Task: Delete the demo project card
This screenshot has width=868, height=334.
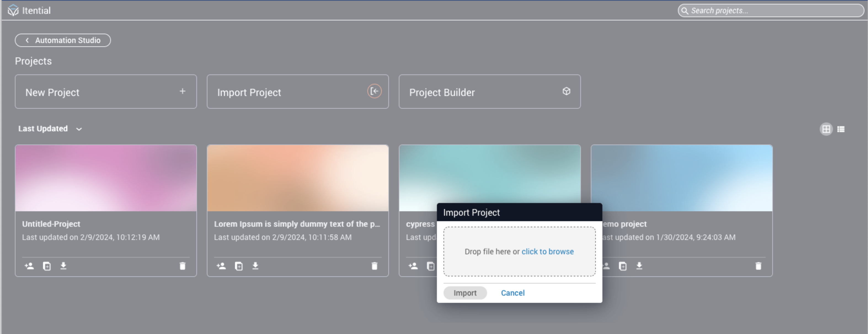Action: coord(758,266)
